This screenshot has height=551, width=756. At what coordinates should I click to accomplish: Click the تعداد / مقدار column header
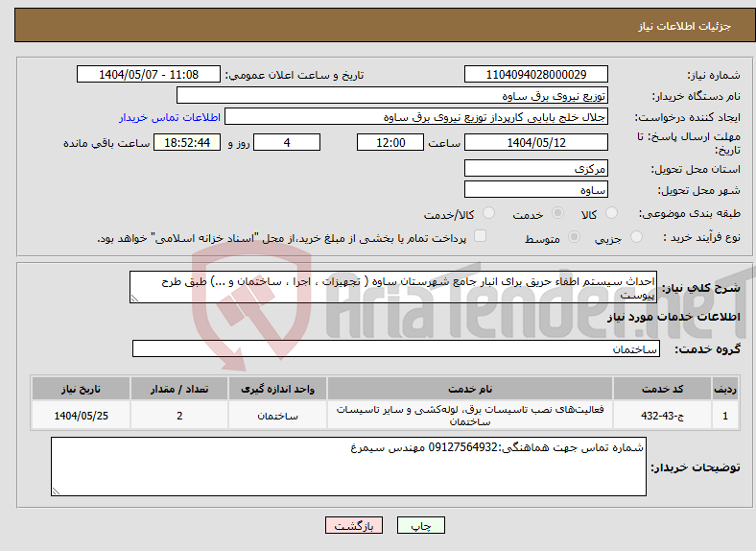[x=178, y=389]
